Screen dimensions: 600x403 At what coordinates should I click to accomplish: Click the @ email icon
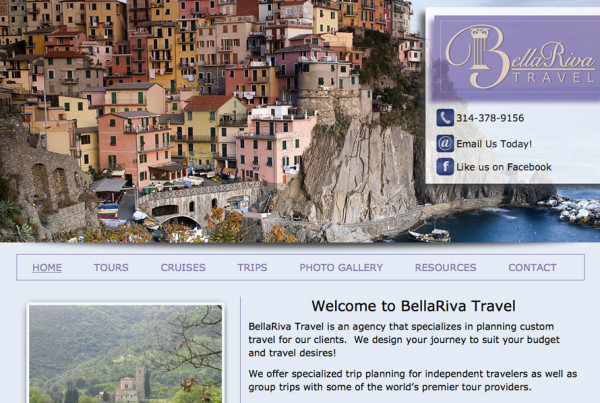pyautogui.click(x=445, y=144)
